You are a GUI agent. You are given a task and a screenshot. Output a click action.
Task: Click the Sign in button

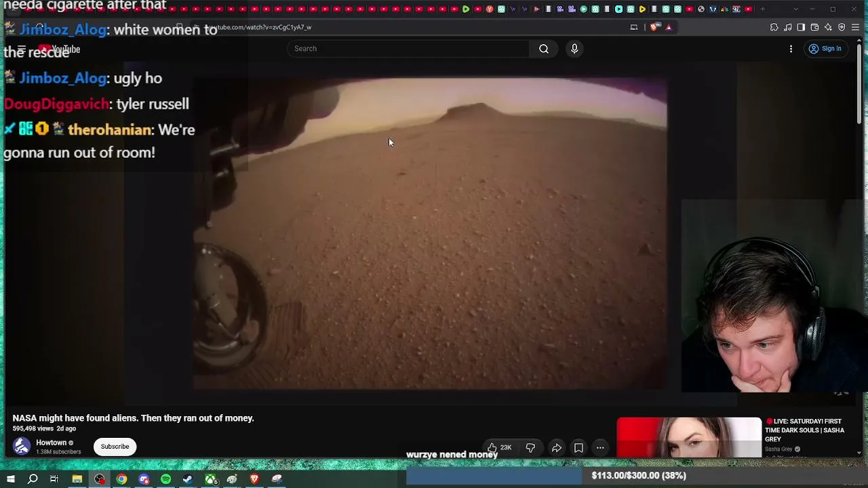pyautogui.click(x=825, y=49)
